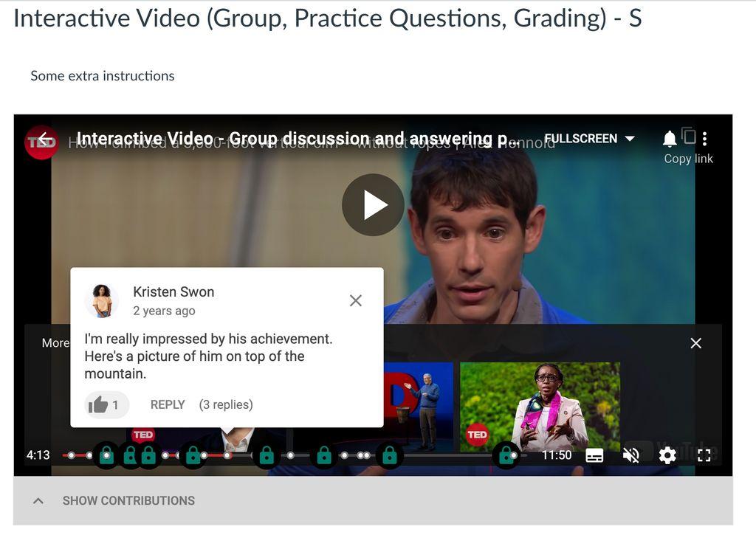
Task: Open the (3 replies) link
Action: tap(226, 404)
